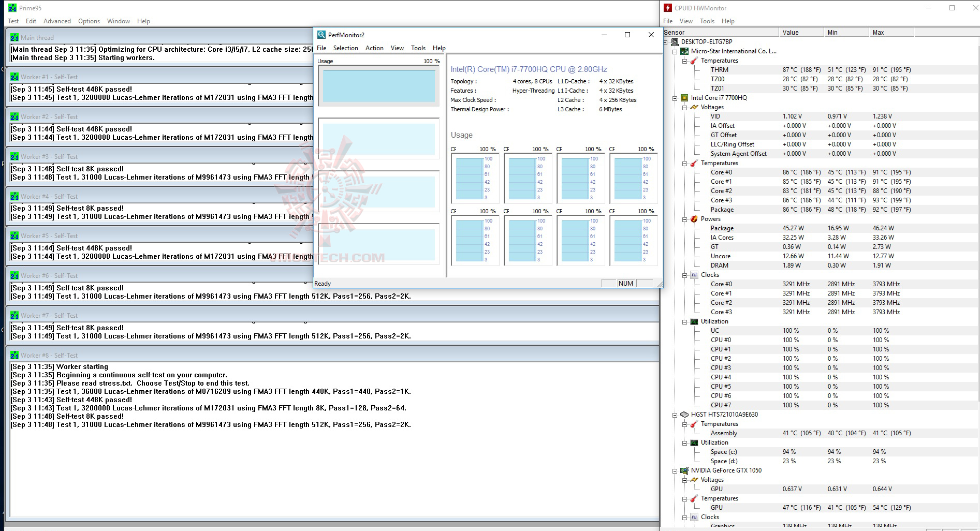Select the NVIDIA GeForce GTX 1050 card icon
This screenshot has width=980, height=531.
click(684, 470)
